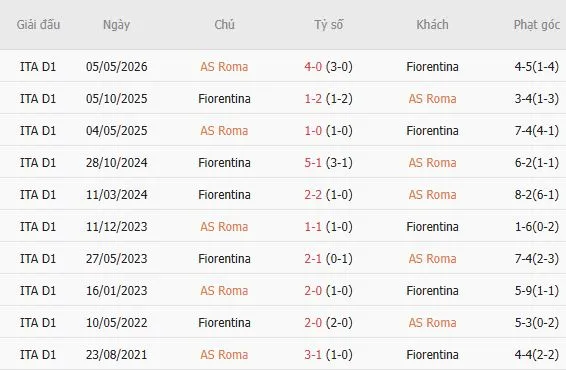Click the 2-1 (0-1) match score

pos(328,259)
